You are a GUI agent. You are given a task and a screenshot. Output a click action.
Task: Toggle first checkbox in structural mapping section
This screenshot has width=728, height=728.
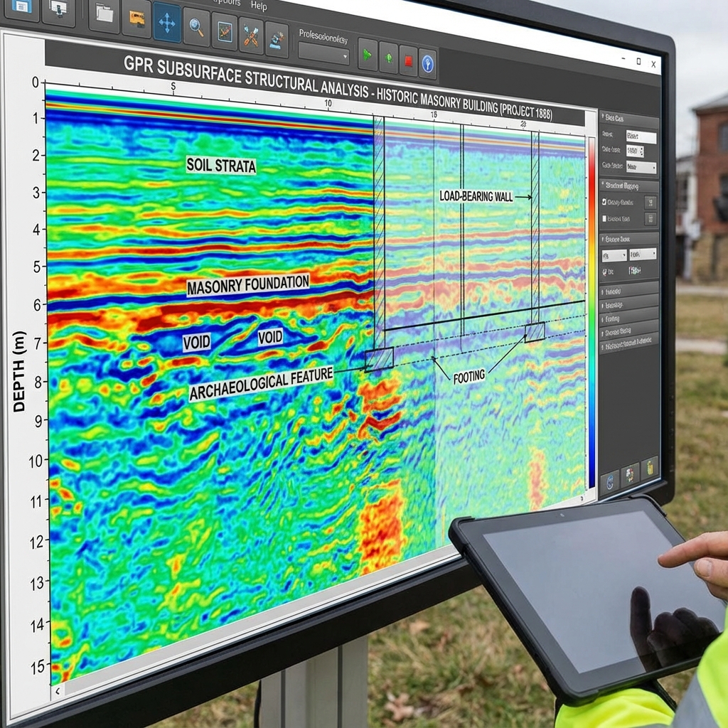[x=605, y=202]
